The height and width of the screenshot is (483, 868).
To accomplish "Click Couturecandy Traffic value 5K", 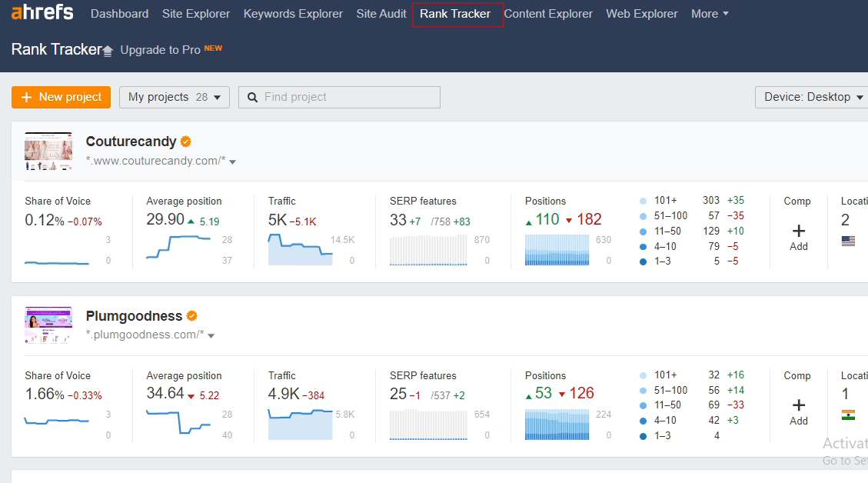I will point(278,221).
